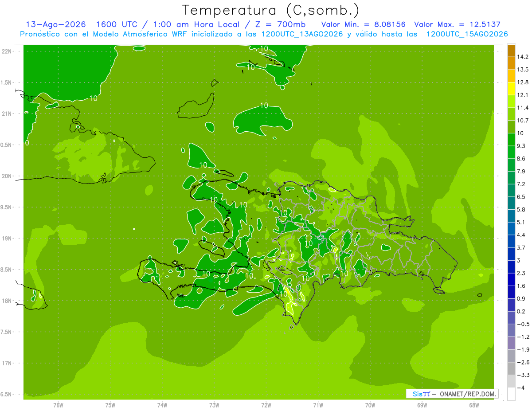
Task: Click the legend value '7.2'
Action: click(521, 184)
